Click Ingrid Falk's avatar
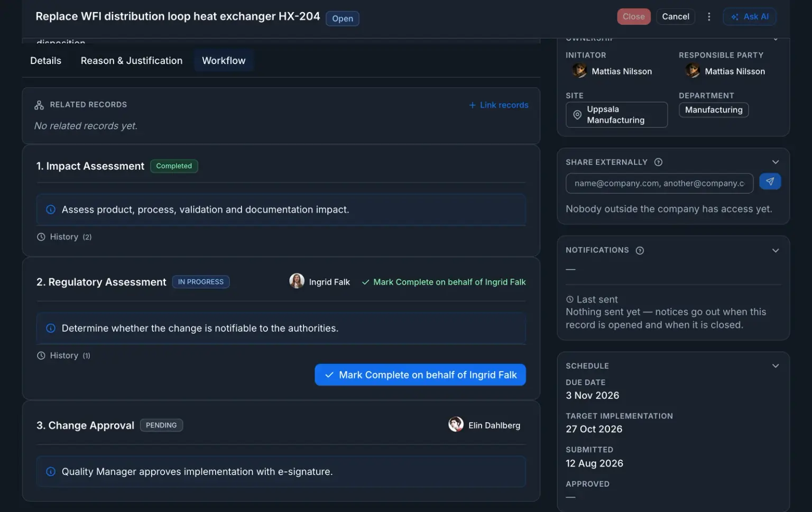812x512 pixels. click(x=297, y=281)
